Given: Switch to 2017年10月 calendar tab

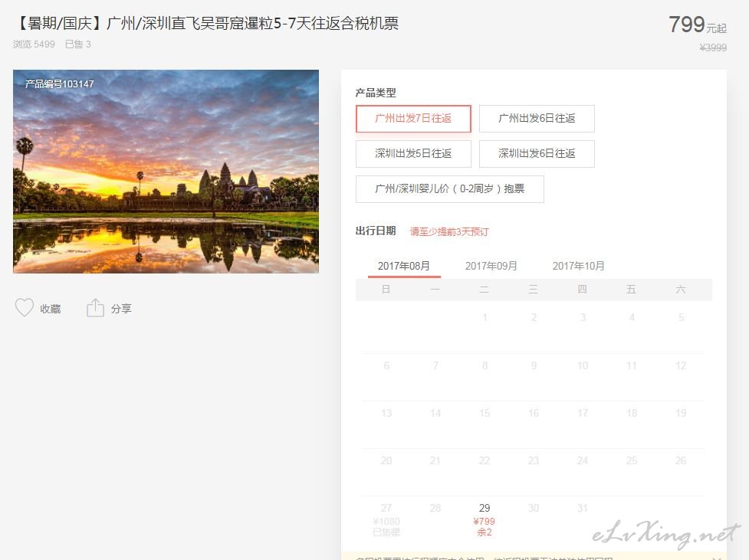Looking at the screenshot, I should [x=579, y=266].
